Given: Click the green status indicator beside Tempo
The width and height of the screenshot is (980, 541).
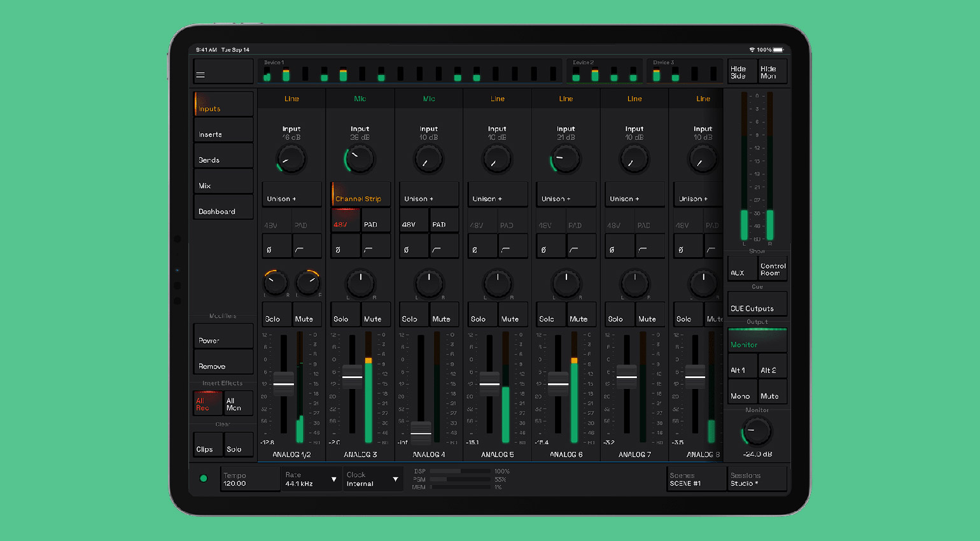Looking at the screenshot, I should coord(204,479).
